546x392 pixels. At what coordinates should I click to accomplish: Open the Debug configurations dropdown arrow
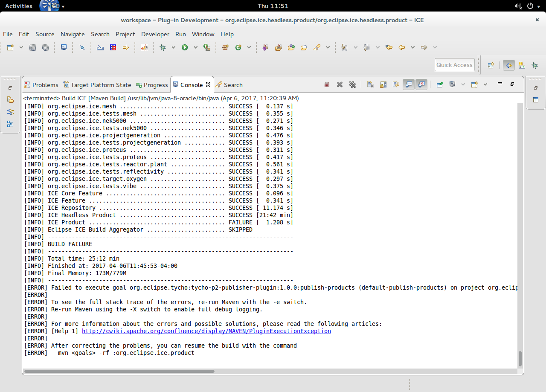pyautogui.click(x=173, y=47)
